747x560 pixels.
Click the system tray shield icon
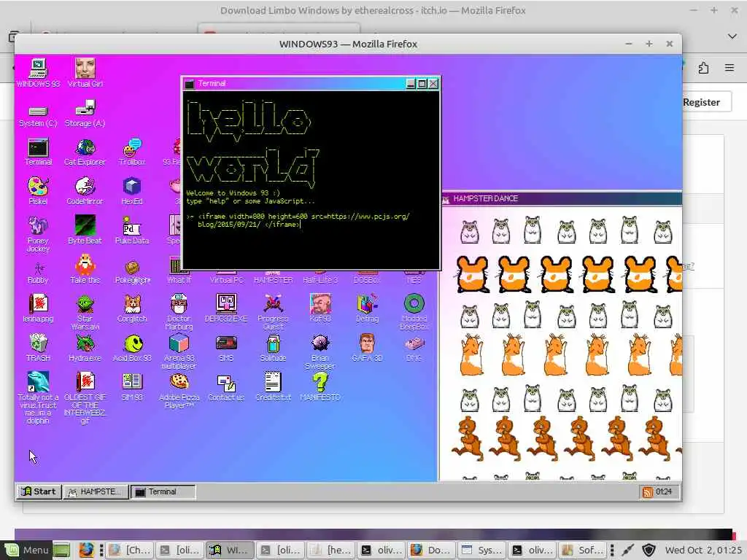pos(649,550)
